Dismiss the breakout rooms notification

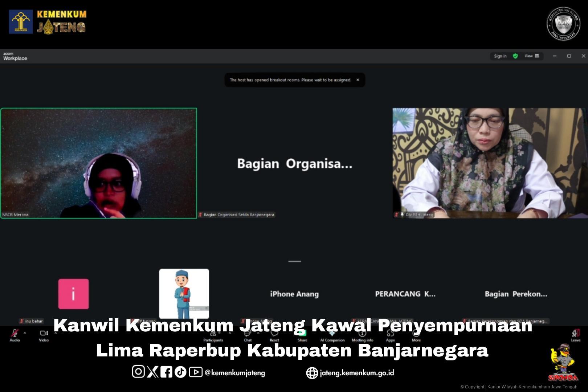(x=358, y=80)
